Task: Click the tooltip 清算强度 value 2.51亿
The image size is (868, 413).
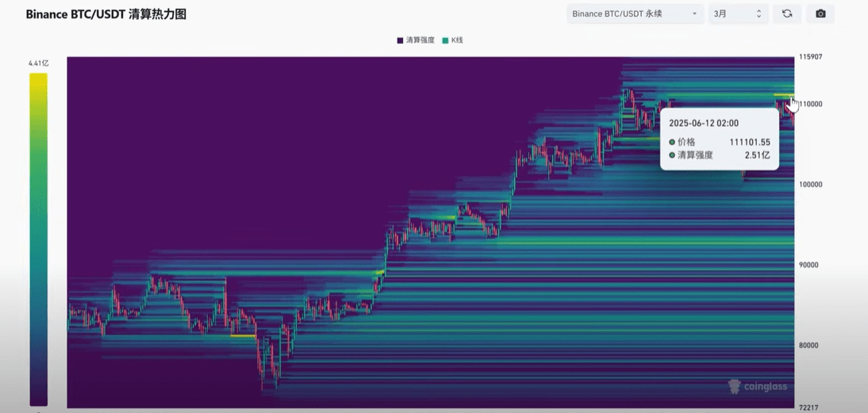Action: (757, 155)
